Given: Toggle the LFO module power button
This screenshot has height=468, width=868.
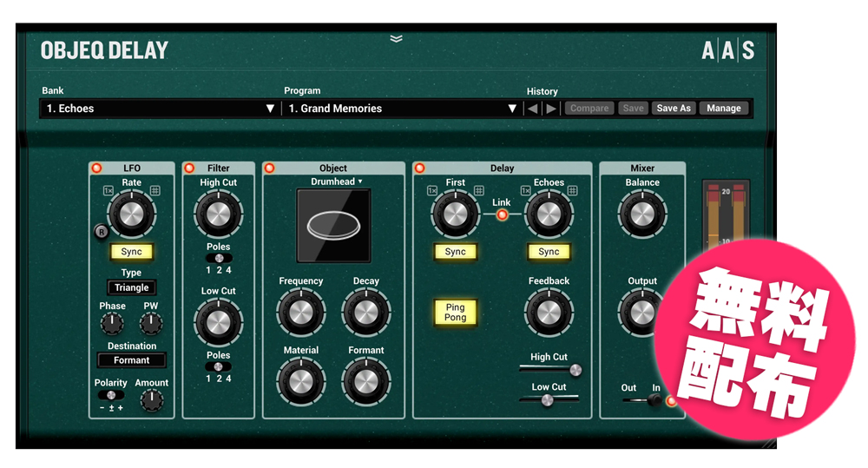Looking at the screenshot, I should point(97,168).
